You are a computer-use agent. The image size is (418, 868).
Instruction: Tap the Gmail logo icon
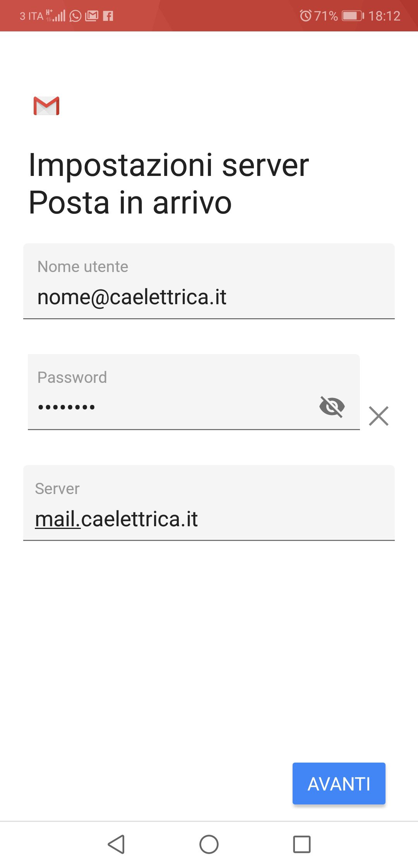(x=46, y=106)
